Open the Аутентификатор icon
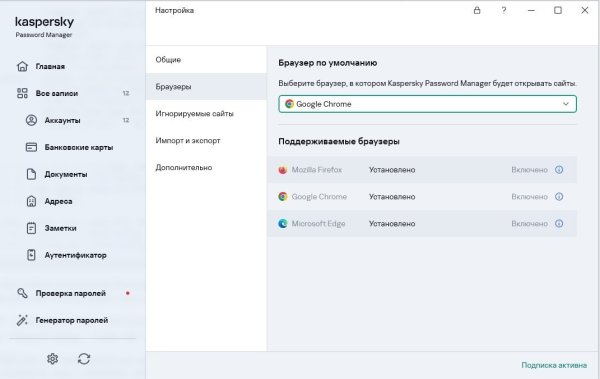 coord(31,255)
